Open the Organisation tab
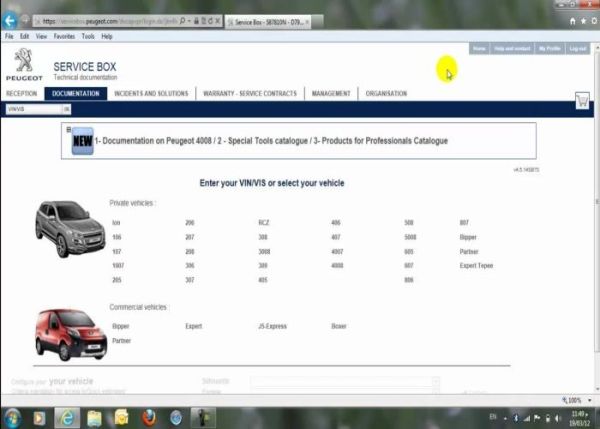The height and width of the screenshot is (429, 600). pyautogui.click(x=386, y=93)
